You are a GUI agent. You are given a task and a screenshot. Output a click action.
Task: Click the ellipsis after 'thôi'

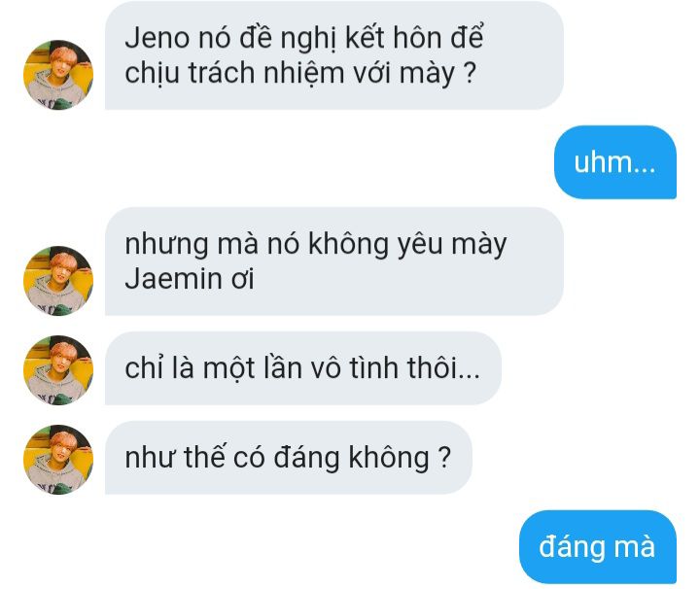tap(471, 376)
